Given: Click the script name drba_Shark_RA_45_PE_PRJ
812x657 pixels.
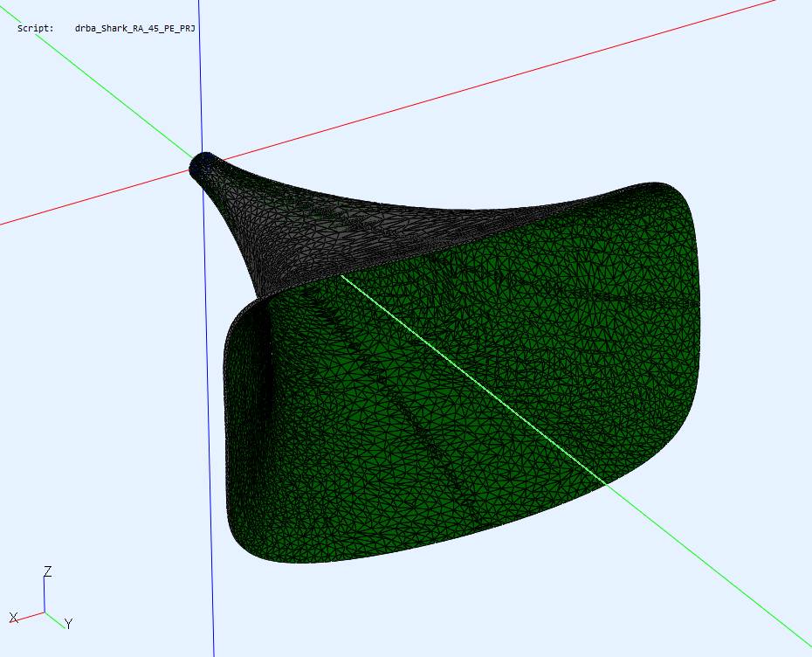Looking at the screenshot, I should [x=134, y=29].
